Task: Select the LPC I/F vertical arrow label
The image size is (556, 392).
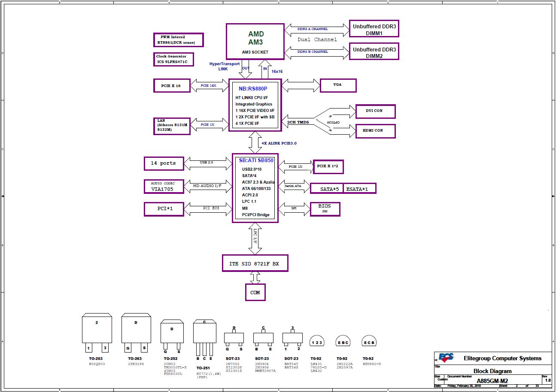Action: point(255,236)
